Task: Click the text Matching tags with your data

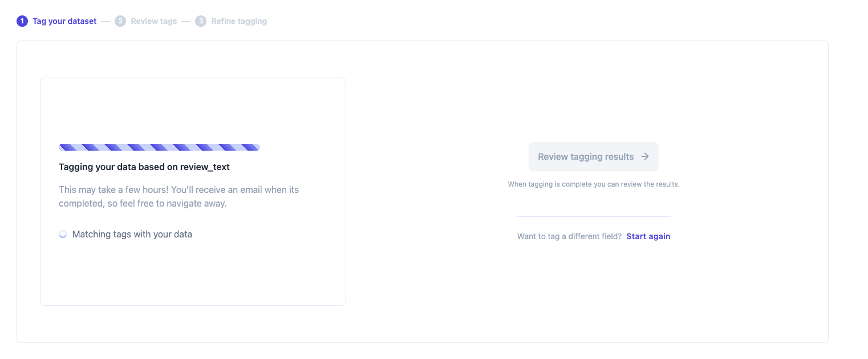Action: point(132,234)
